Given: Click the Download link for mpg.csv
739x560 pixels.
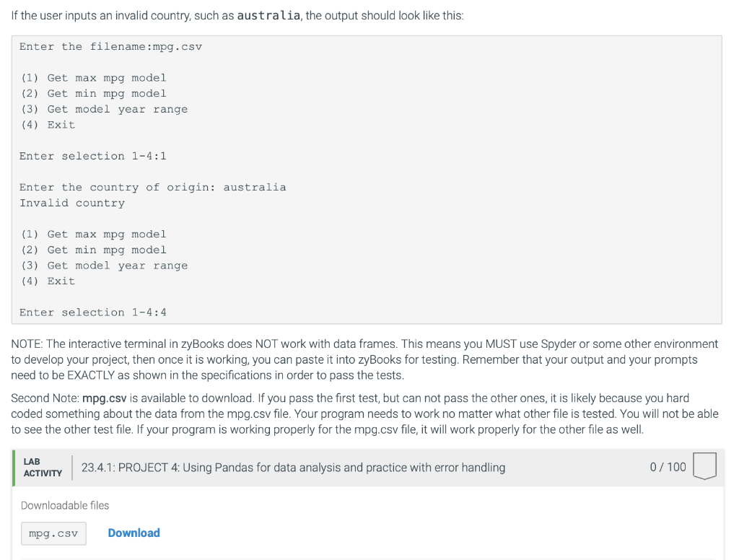Looking at the screenshot, I should (134, 533).
